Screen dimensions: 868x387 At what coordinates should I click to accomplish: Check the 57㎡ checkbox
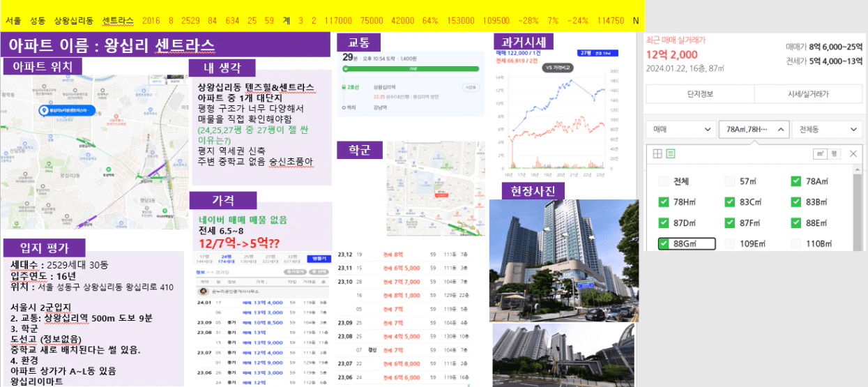click(729, 181)
